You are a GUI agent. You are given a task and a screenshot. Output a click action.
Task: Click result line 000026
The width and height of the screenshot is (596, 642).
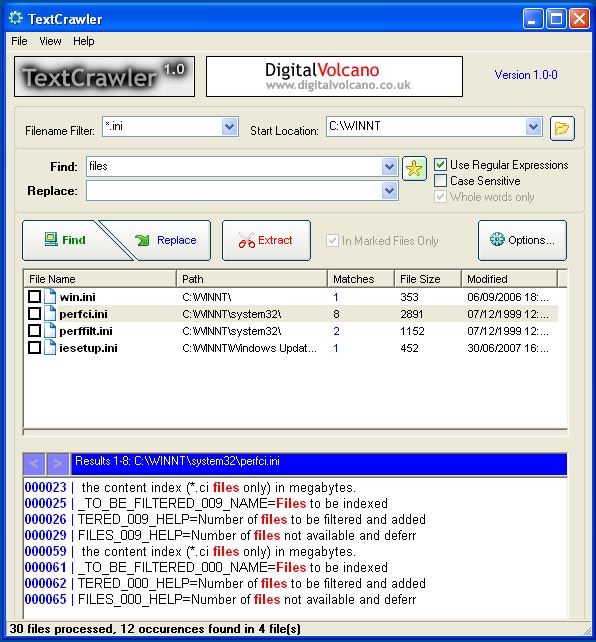[225, 519]
